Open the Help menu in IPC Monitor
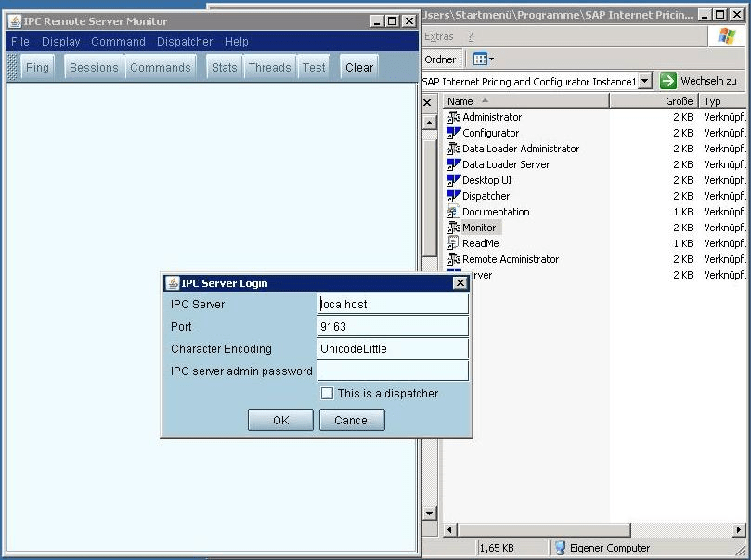 click(x=237, y=42)
